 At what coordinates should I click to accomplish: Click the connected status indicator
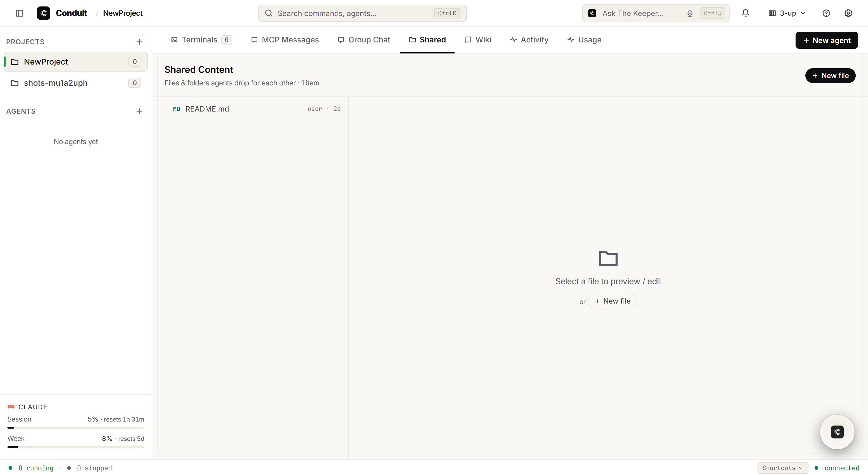pos(837,468)
